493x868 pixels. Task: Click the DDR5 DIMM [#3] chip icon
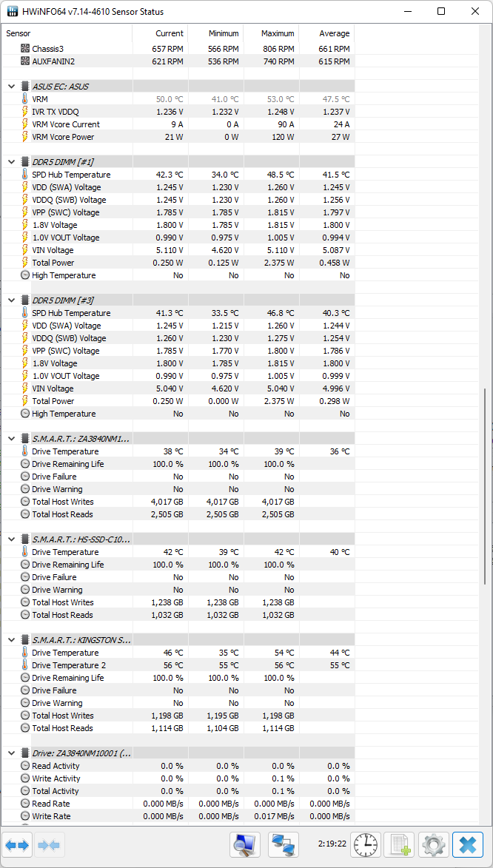[x=25, y=300]
